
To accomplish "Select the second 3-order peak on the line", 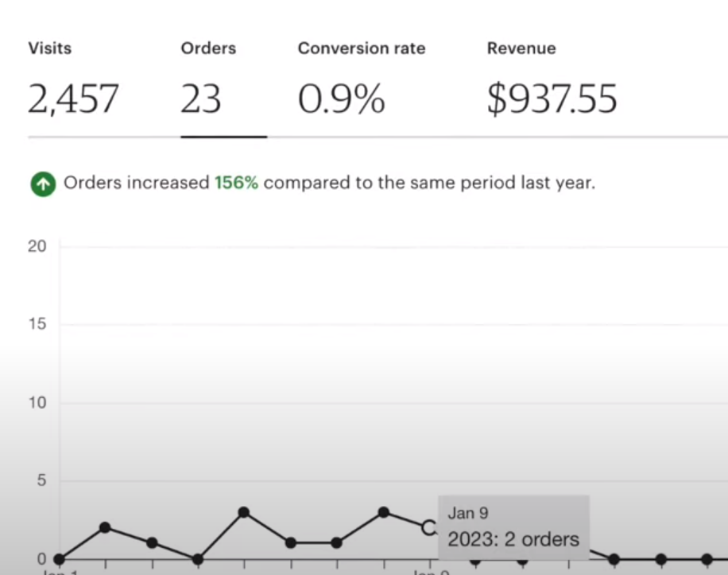I will click(x=384, y=512).
